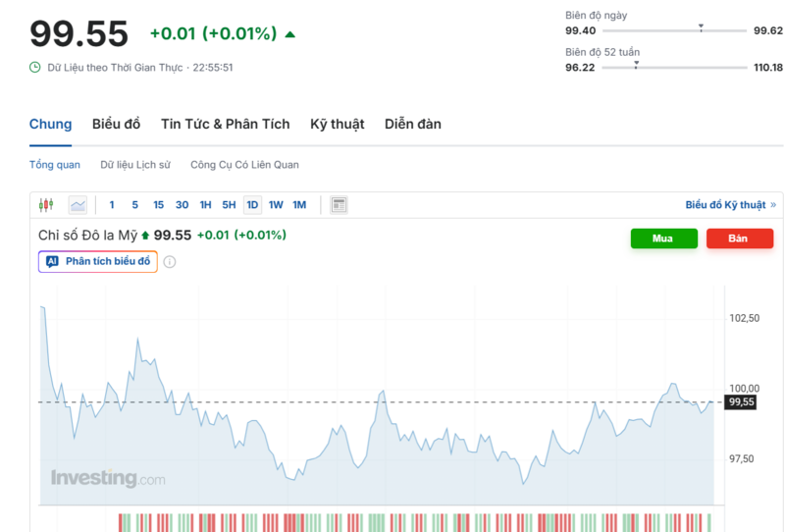Choose the 5H timeframe

[229, 205]
